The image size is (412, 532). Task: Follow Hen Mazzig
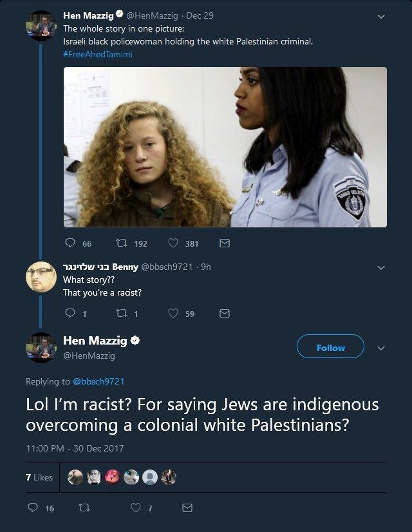coord(330,348)
